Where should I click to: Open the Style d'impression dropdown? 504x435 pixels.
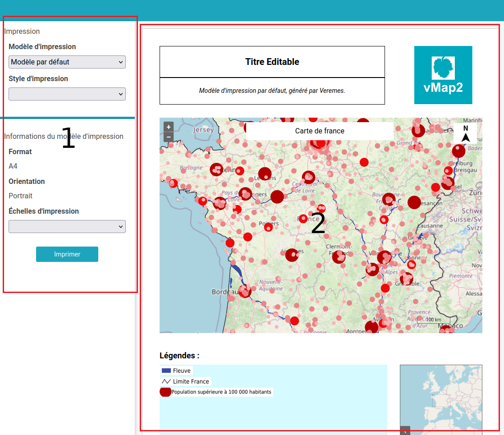pyautogui.click(x=67, y=94)
